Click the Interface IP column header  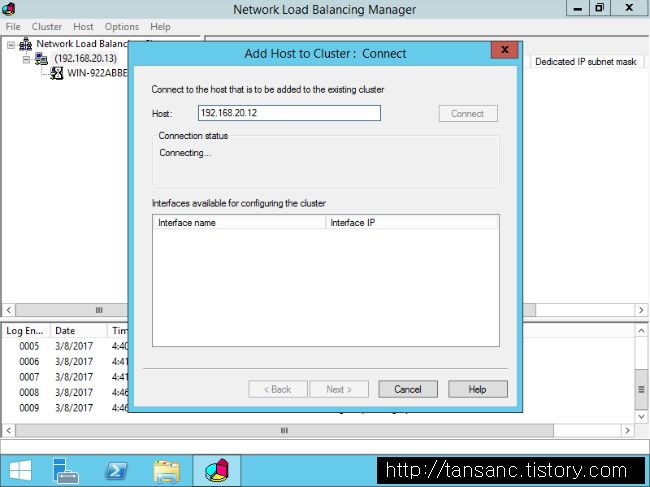412,223
